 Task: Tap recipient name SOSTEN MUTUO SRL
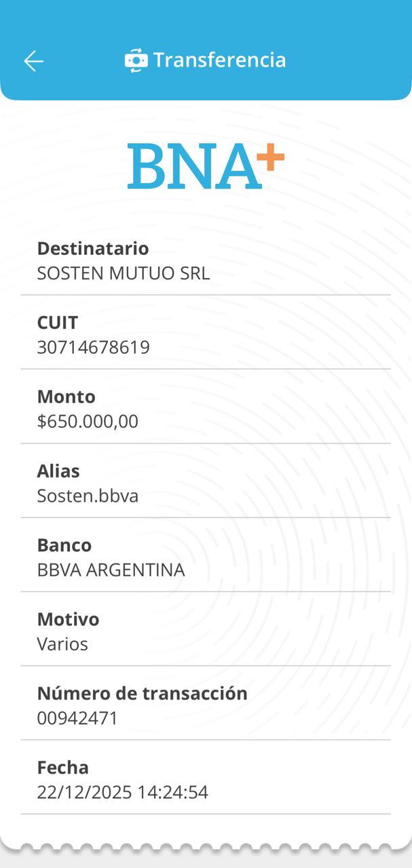click(123, 273)
